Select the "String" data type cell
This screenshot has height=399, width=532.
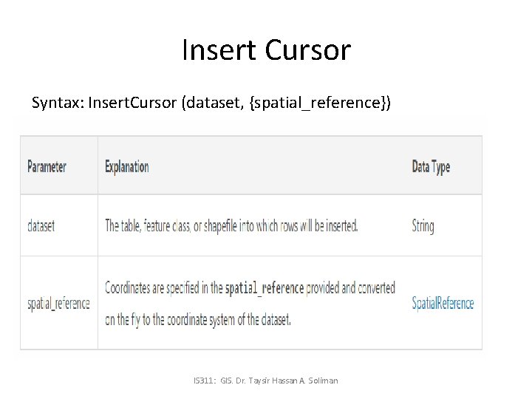click(x=423, y=226)
